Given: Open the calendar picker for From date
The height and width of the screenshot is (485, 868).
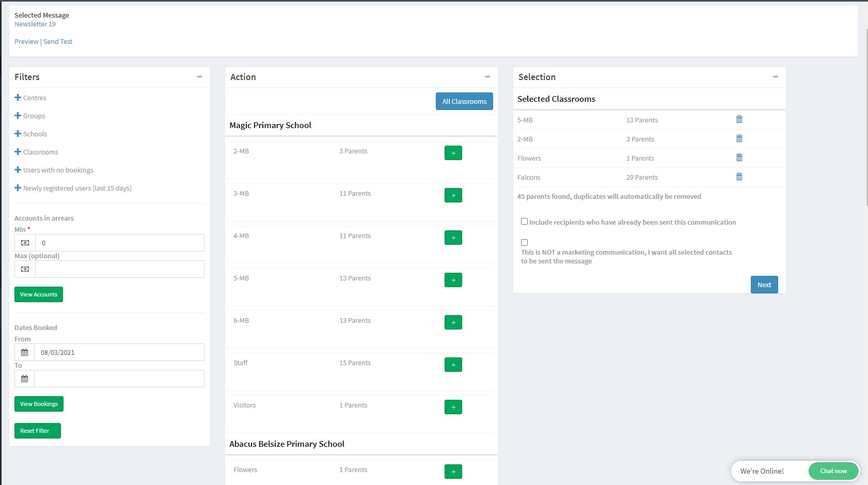Looking at the screenshot, I should pos(24,352).
